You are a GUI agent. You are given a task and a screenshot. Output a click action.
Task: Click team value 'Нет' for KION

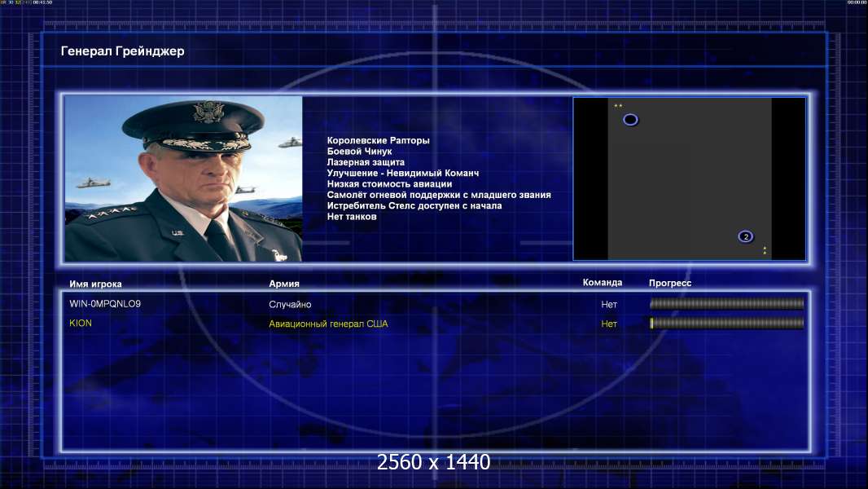click(x=609, y=324)
